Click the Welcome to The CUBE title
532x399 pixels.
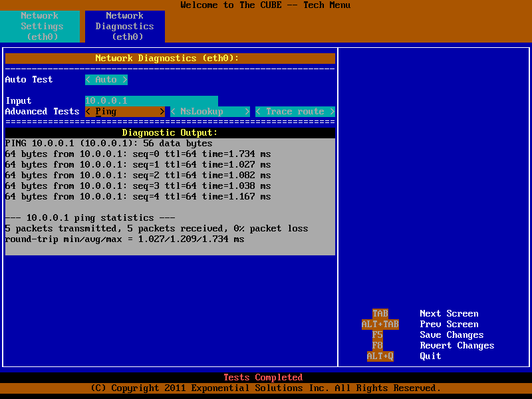point(265,5)
